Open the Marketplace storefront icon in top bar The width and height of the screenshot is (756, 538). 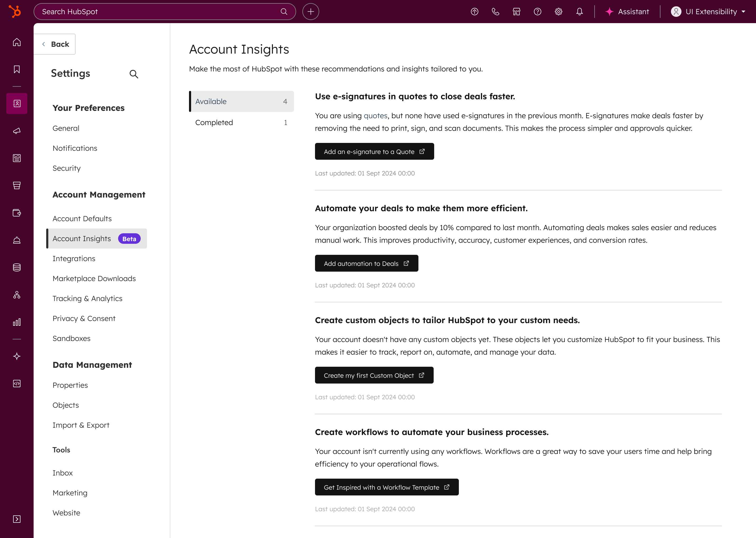pyautogui.click(x=516, y=12)
